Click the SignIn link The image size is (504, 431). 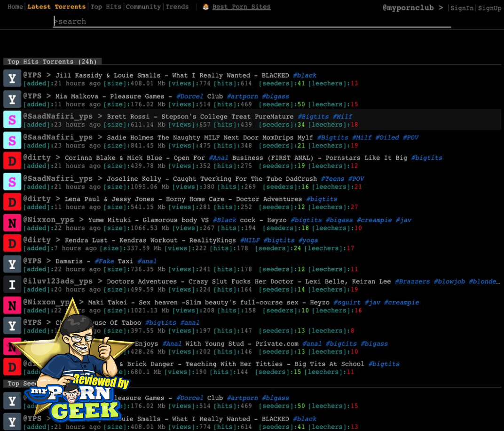(462, 8)
